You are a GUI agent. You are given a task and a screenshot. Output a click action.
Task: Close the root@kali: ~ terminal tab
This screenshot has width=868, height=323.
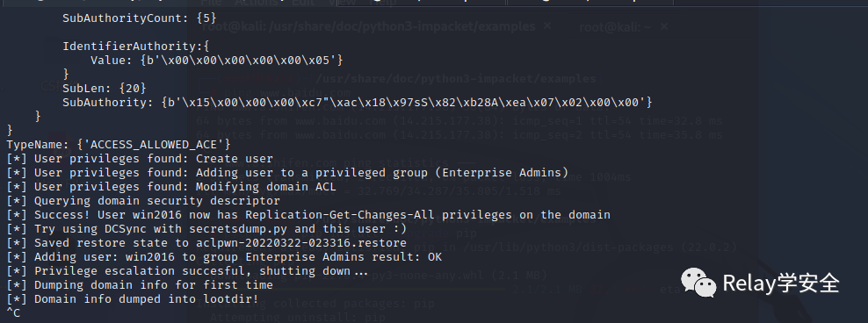click(x=664, y=26)
